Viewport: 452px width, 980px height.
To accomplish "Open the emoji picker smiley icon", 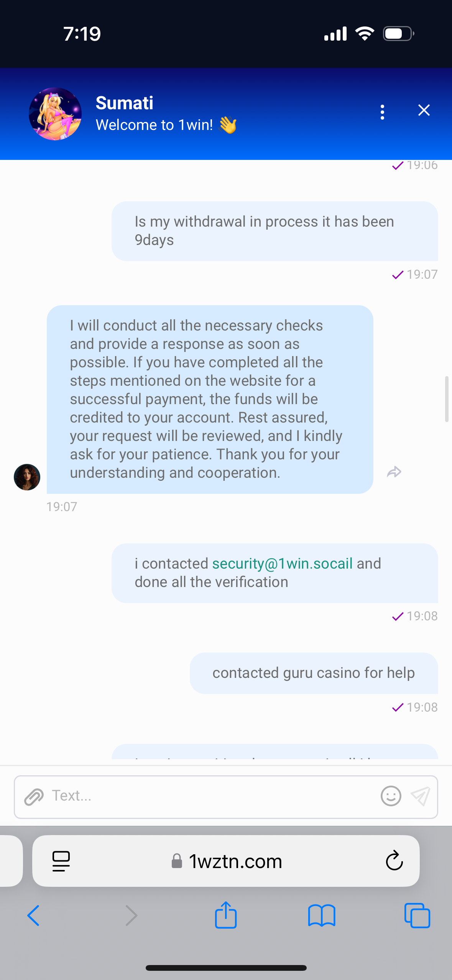I will click(391, 796).
